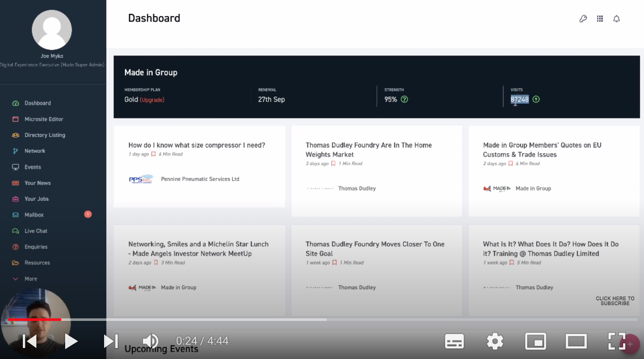The width and height of the screenshot is (644, 359).
Task: Open Your News section
Action: tap(38, 183)
